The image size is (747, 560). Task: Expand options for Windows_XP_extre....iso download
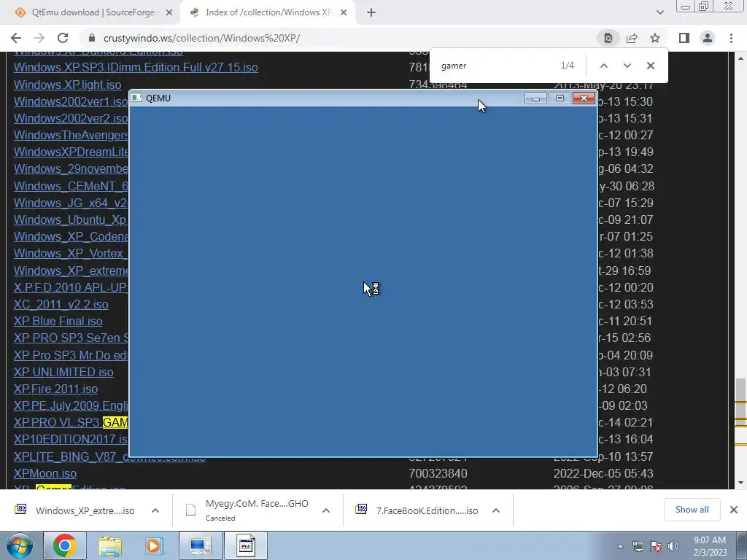[x=155, y=510]
